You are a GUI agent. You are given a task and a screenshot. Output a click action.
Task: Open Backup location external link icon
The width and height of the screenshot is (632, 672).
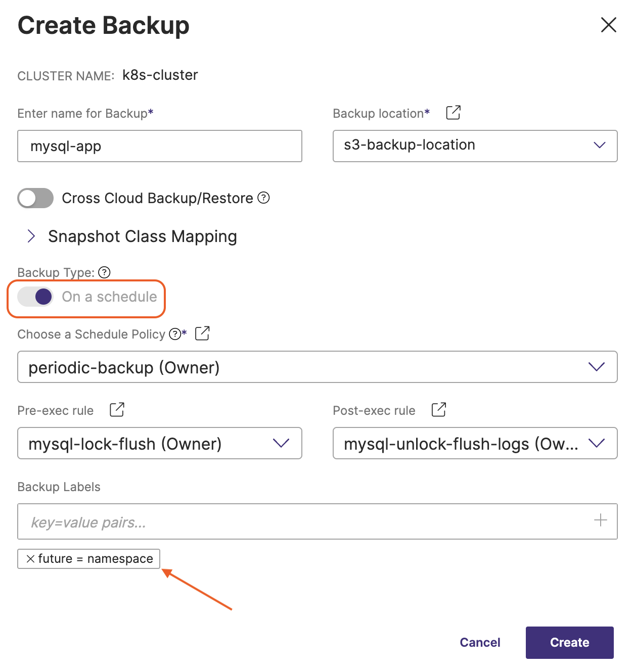453,113
